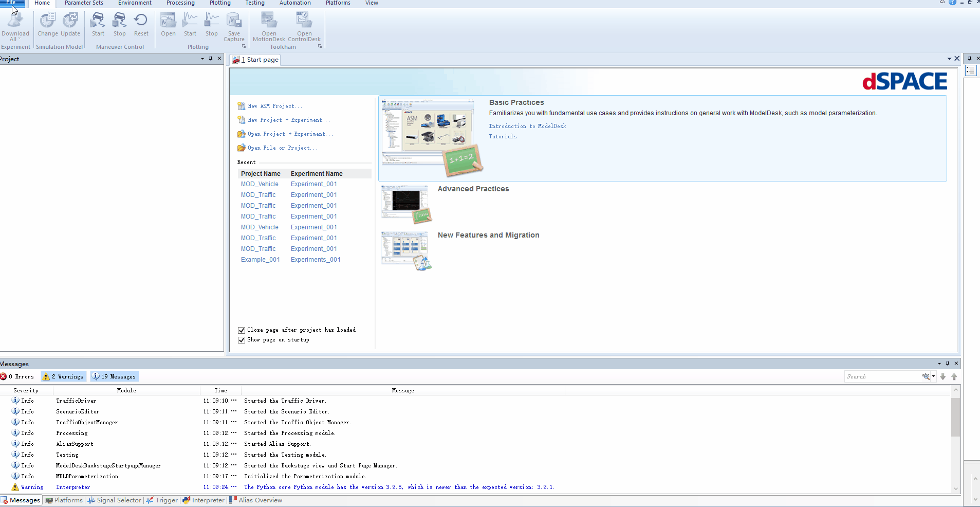980x507 pixels.
Task: Pin the Messages pane
Action: [948, 364]
